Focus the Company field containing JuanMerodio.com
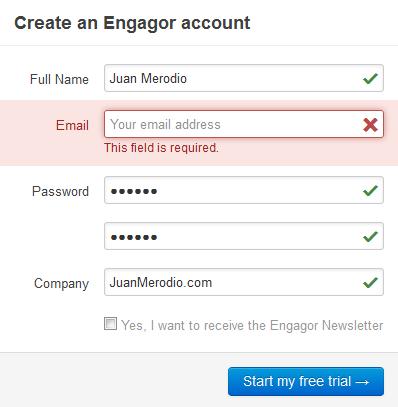 pos(244,282)
